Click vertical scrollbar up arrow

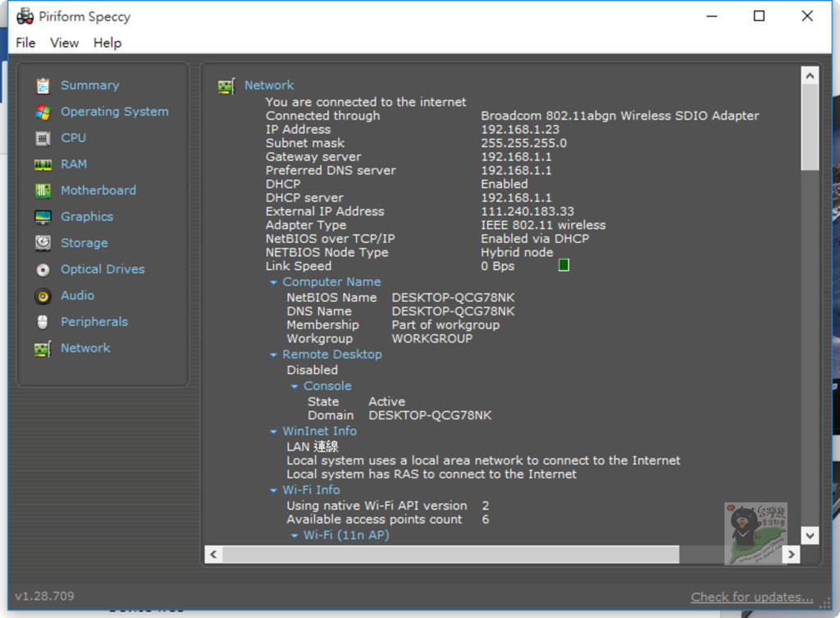pos(810,76)
